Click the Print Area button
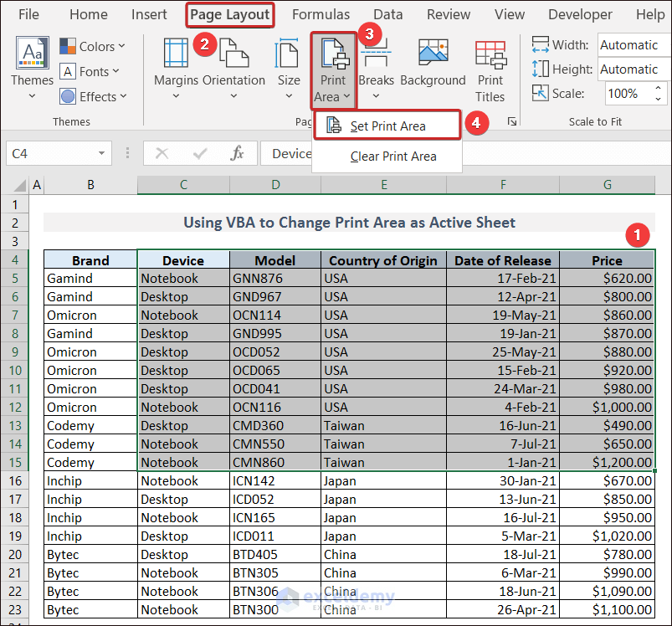672x626 pixels. pyautogui.click(x=333, y=70)
